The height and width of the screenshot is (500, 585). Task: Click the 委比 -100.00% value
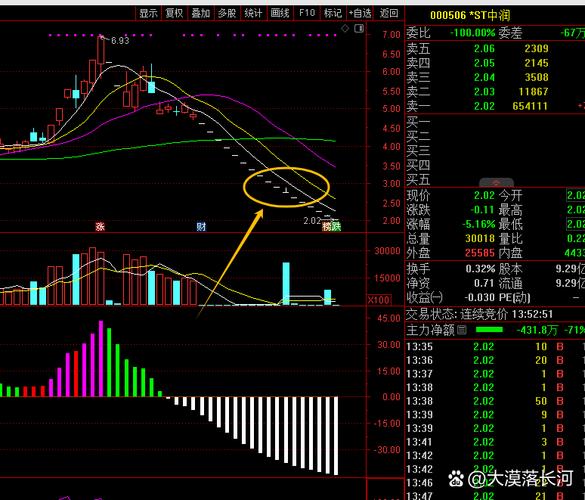pyautogui.click(x=472, y=33)
